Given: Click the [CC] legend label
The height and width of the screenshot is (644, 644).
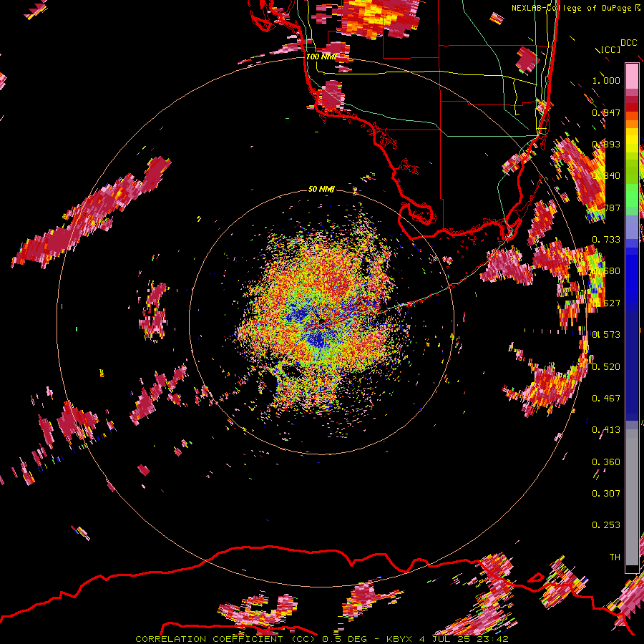Looking at the screenshot, I should (611, 50).
